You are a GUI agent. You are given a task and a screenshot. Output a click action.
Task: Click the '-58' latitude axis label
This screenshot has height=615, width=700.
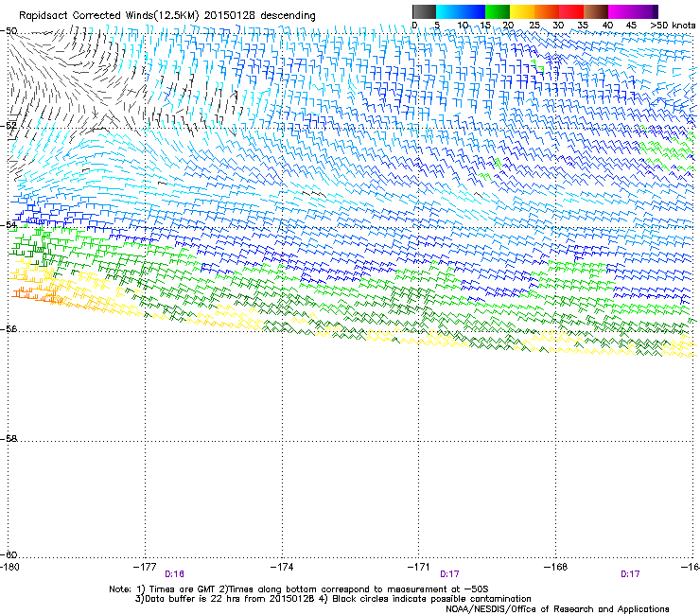click(9, 439)
